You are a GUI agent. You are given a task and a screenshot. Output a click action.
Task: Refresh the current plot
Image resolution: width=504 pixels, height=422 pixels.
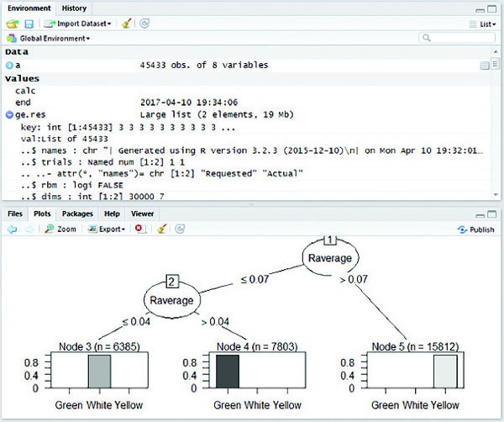[179, 229]
